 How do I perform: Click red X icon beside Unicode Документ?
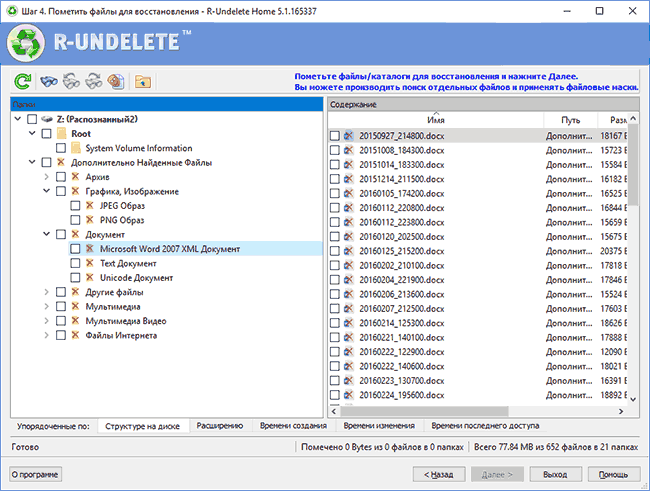point(90,278)
